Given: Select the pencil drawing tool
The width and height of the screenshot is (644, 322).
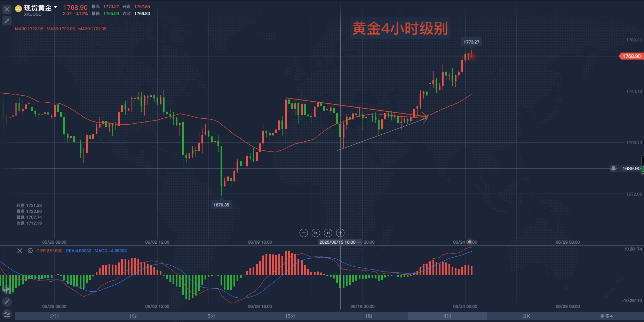Looking at the screenshot, I should tap(7, 301).
